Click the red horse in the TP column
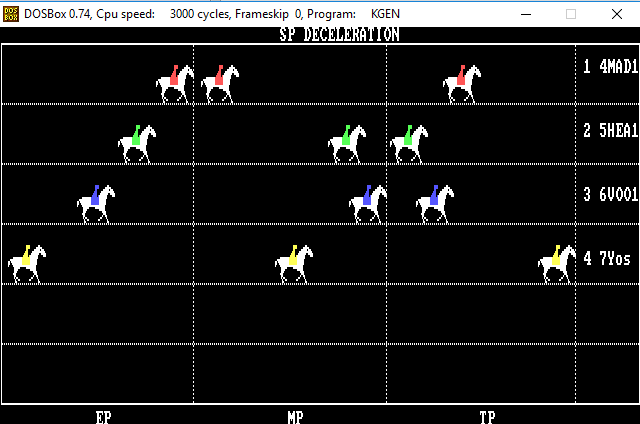This screenshot has width=640, height=424. click(x=462, y=84)
